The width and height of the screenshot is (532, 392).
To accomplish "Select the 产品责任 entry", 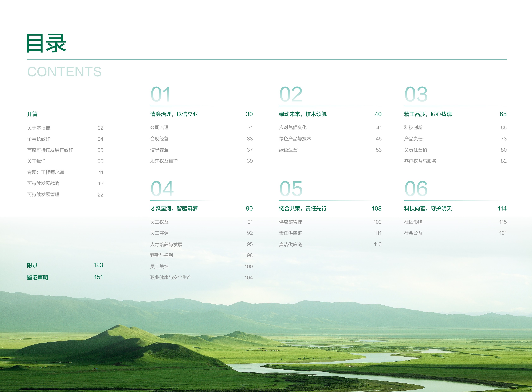I will coord(413,139).
